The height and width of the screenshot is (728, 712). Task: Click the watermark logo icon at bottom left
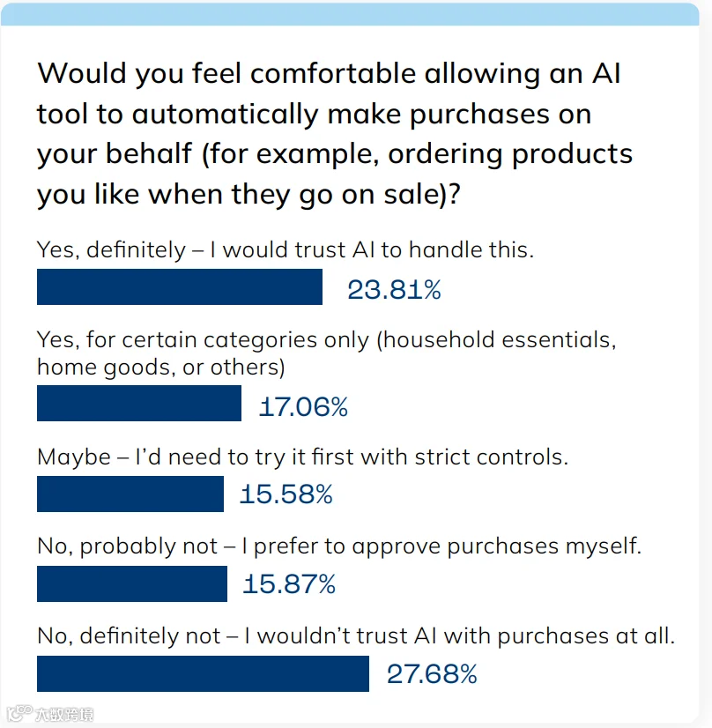click(19, 713)
